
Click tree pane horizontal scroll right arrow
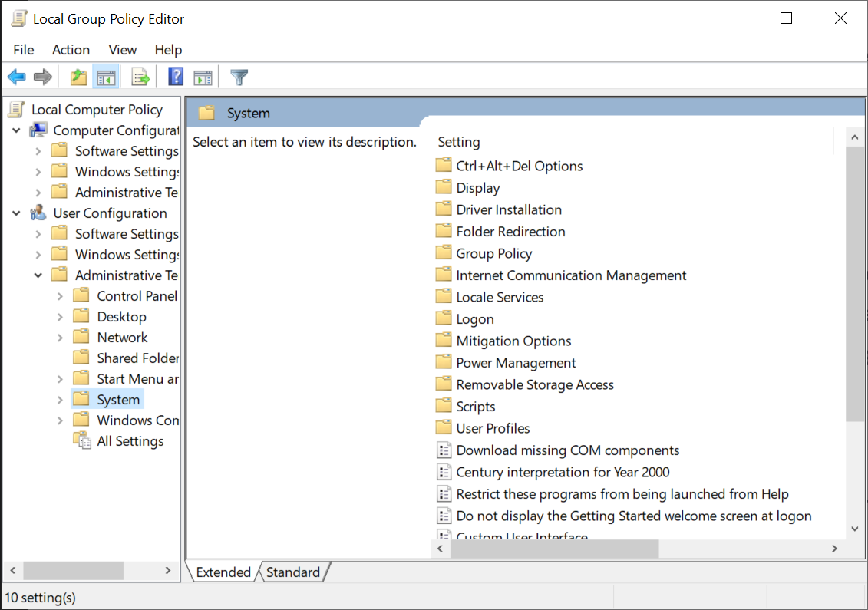168,569
